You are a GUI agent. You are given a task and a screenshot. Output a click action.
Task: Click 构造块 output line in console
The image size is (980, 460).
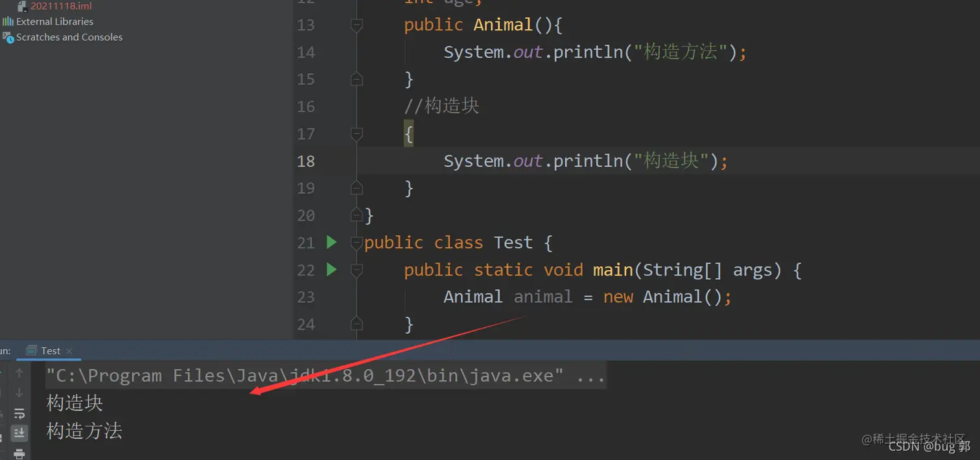point(75,403)
